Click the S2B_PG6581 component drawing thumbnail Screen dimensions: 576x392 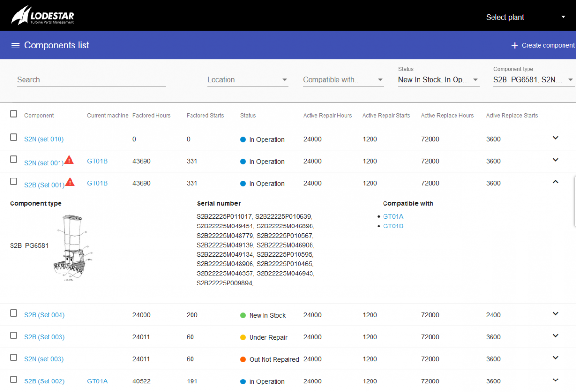(72, 247)
